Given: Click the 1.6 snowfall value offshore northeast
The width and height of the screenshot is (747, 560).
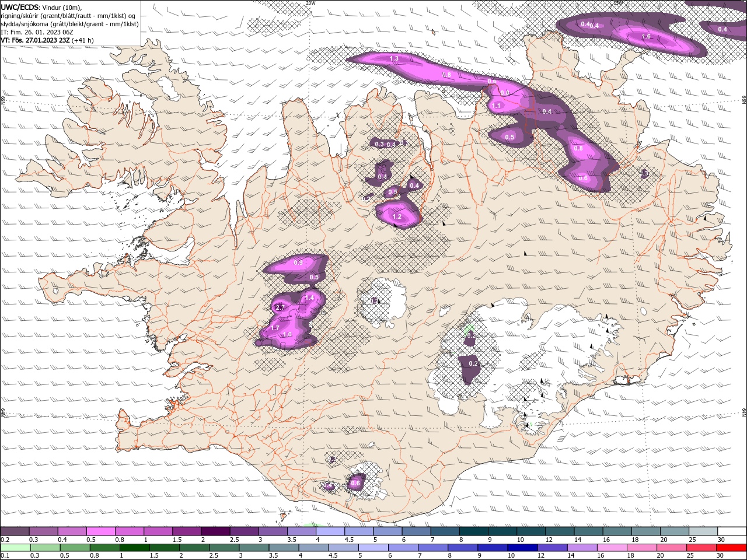Looking at the screenshot, I should pos(646,36).
